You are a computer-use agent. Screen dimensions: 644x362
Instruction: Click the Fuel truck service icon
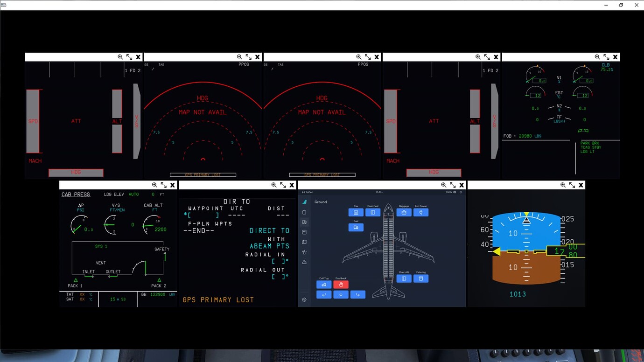356,227
